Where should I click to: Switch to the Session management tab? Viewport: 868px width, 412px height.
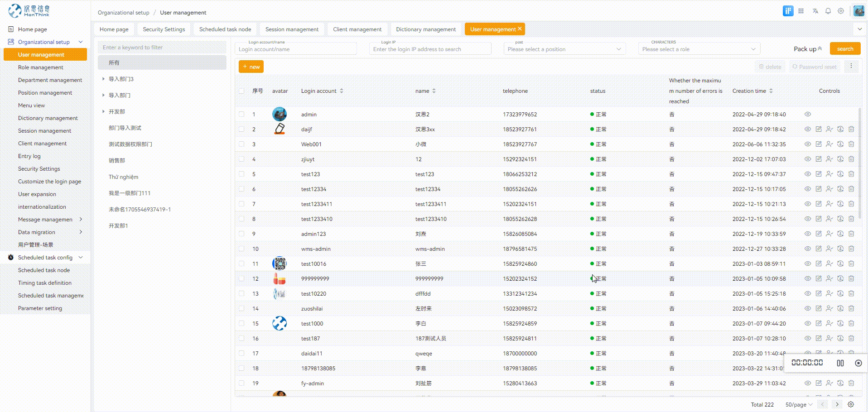292,29
